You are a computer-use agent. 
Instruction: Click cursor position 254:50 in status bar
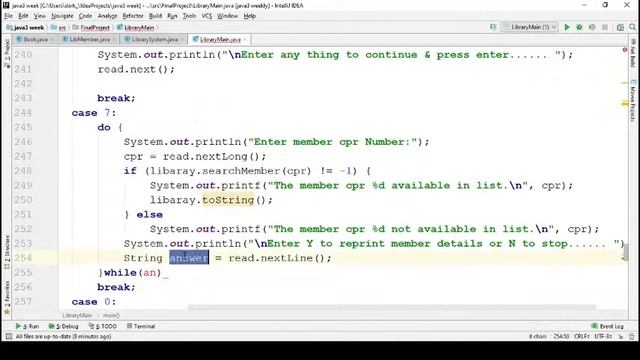tap(561, 337)
